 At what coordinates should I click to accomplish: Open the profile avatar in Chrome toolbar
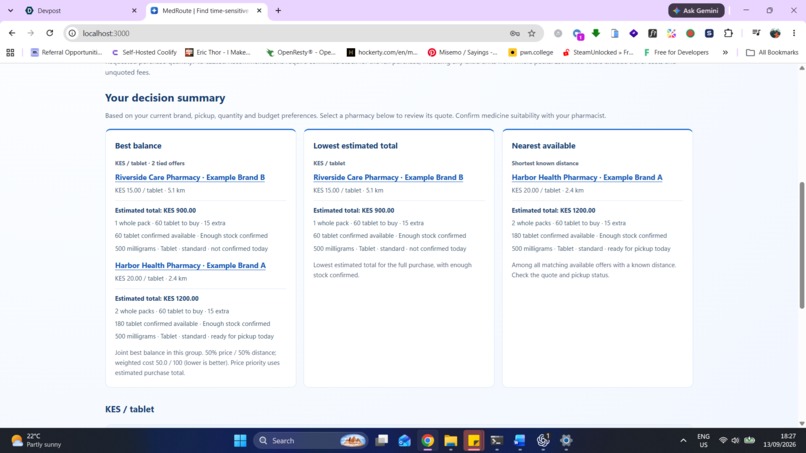click(775, 33)
